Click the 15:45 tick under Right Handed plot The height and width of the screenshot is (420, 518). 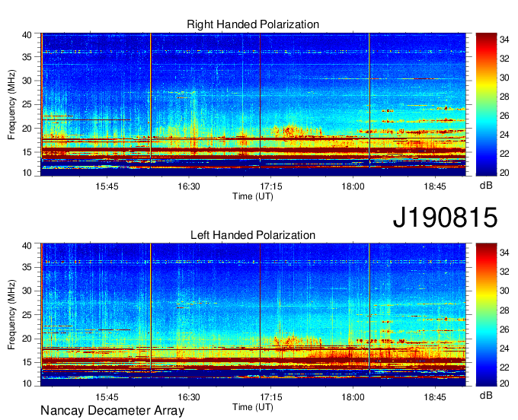tap(107, 186)
